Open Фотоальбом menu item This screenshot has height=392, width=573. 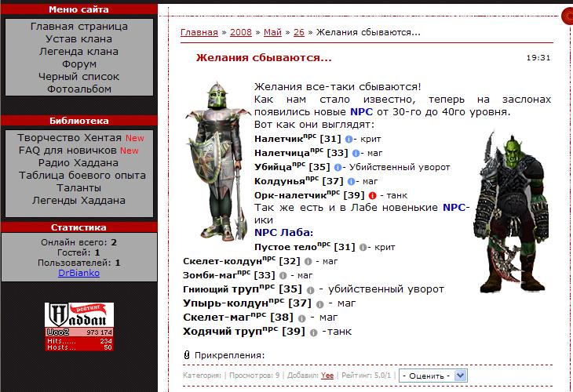point(79,89)
